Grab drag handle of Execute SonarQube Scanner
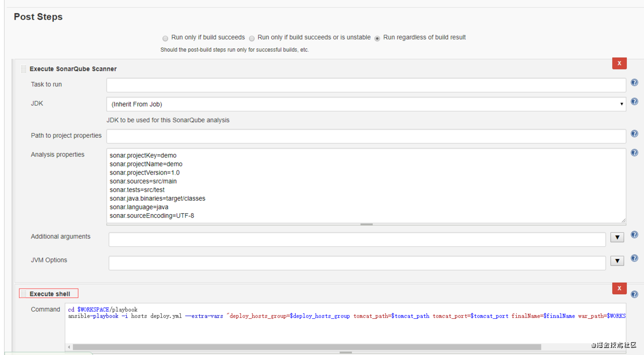The image size is (644, 355). 24,69
